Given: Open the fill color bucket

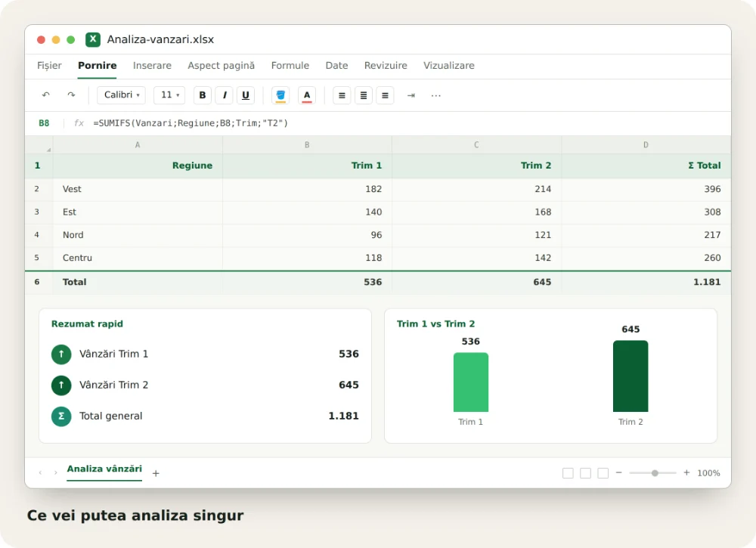Looking at the screenshot, I should click(280, 95).
